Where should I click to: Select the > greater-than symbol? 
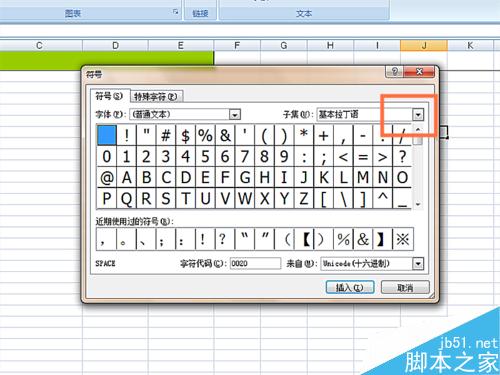tap(383, 157)
